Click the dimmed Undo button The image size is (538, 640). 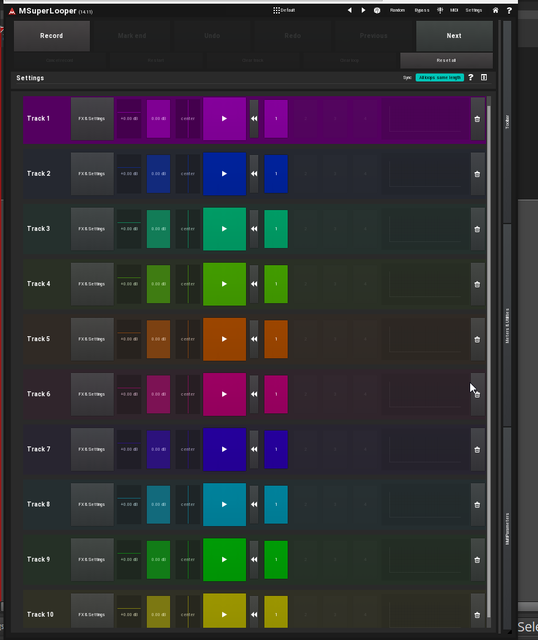pyautogui.click(x=212, y=36)
